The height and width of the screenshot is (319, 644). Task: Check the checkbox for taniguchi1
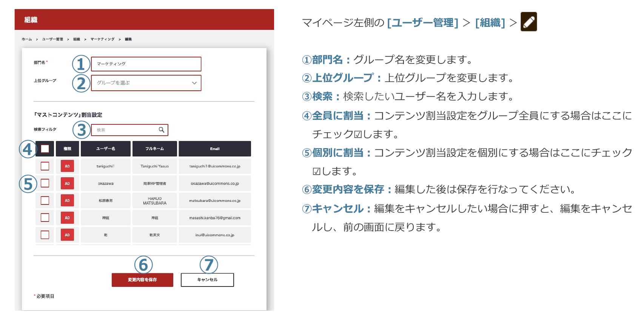click(x=45, y=166)
